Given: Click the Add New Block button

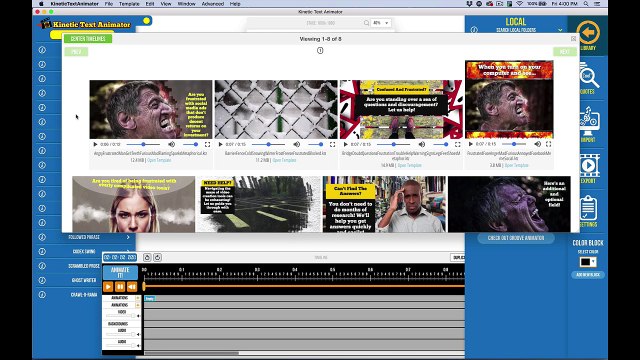Looking at the screenshot, I should 588,275.
